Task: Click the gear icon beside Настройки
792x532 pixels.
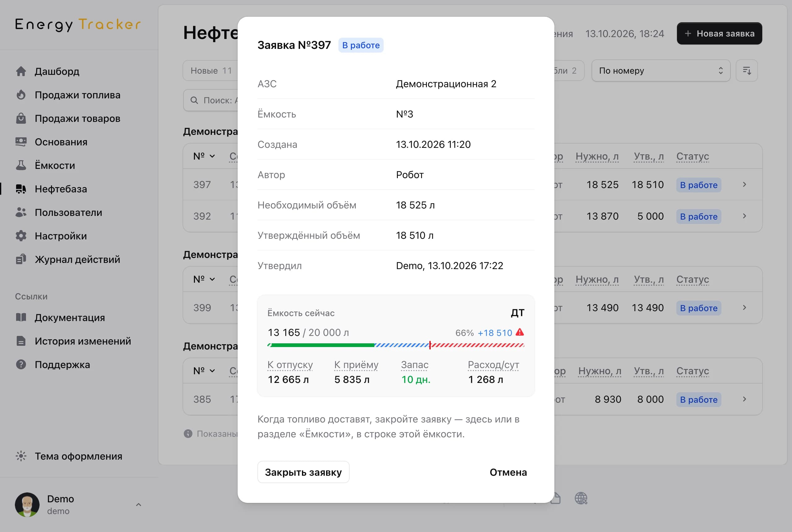Action: (21, 236)
